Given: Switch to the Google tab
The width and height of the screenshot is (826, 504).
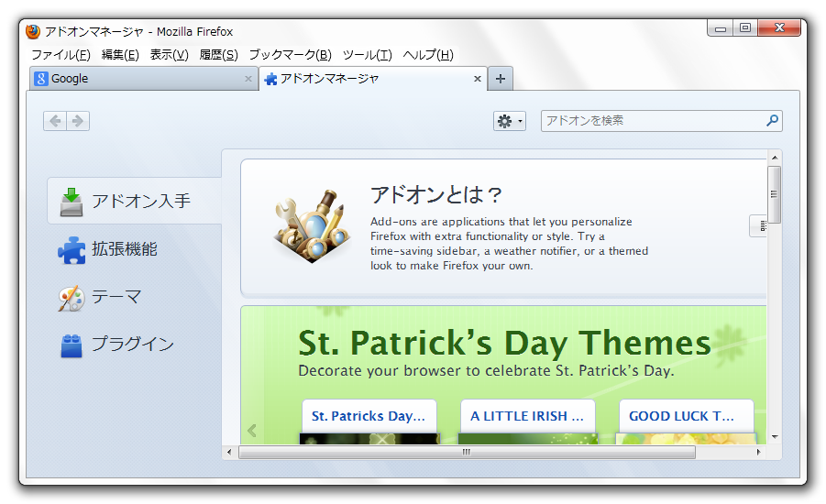Looking at the screenshot, I should (143, 79).
